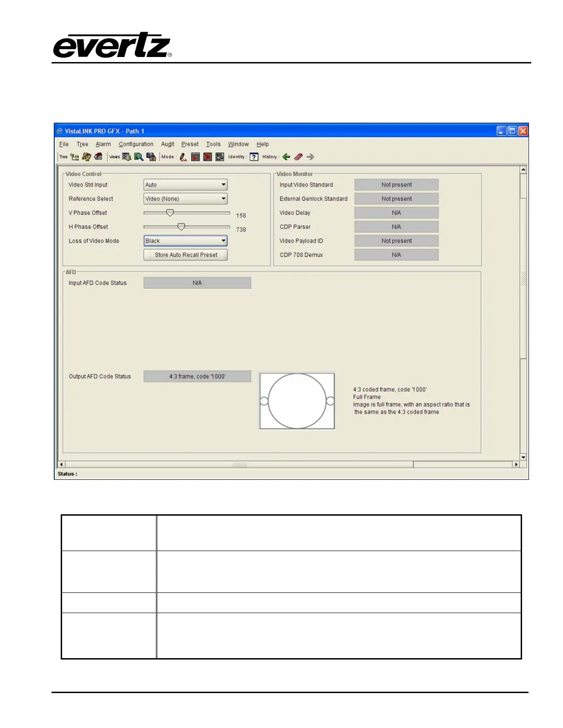Click the vertical scrollbar down arrow
The height and width of the screenshot is (728, 563).
523,457
